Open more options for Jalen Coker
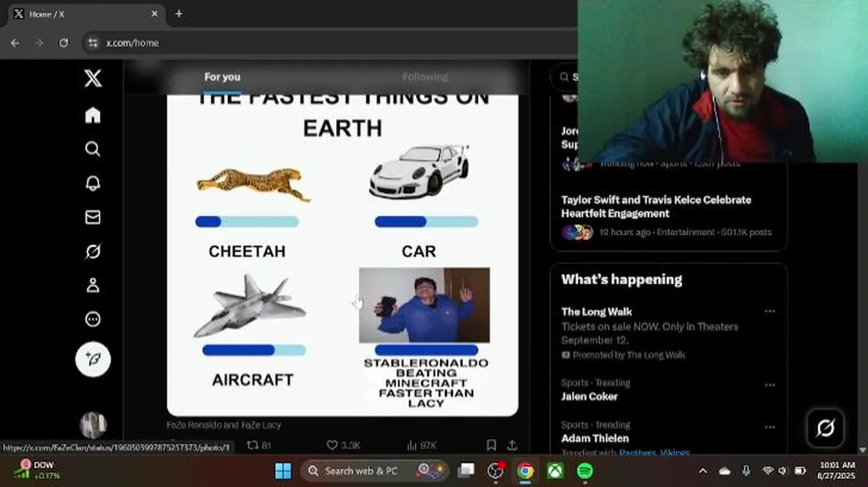The height and width of the screenshot is (487, 868). click(x=769, y=385)
